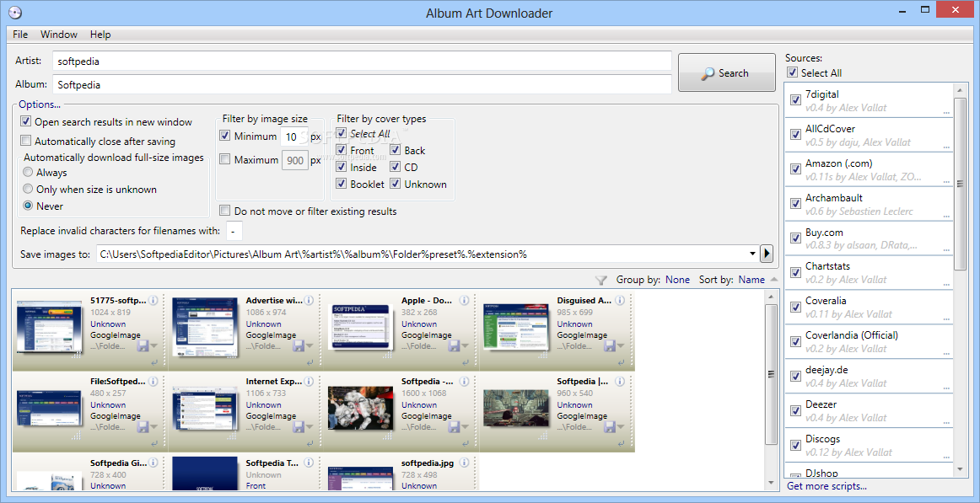
Task: Uncheck the Booklet cover type
Action: [341, 185]
